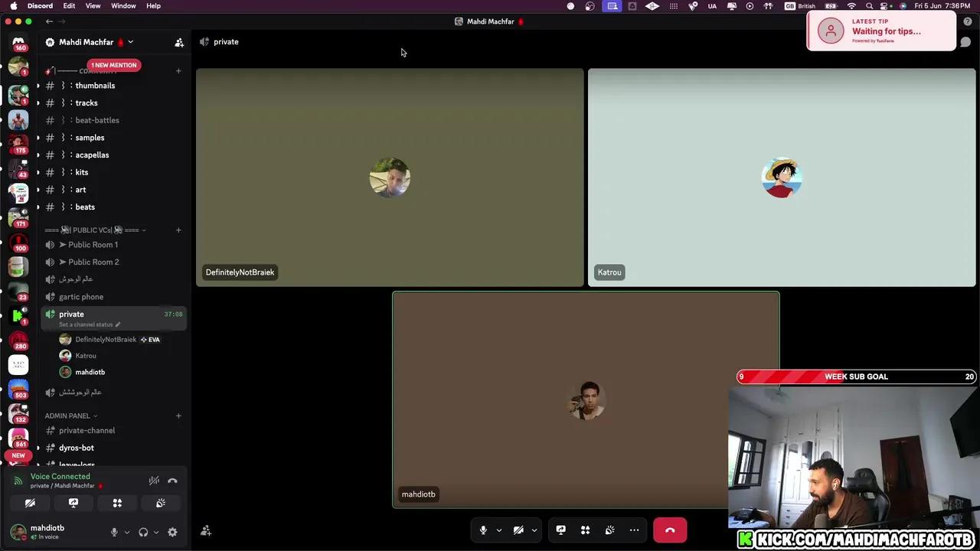Image resolution: width=980 pixels, height=551 pixels.
Task: Disconnect using the sidebar hang-up icon
Action: coord(172,481)
